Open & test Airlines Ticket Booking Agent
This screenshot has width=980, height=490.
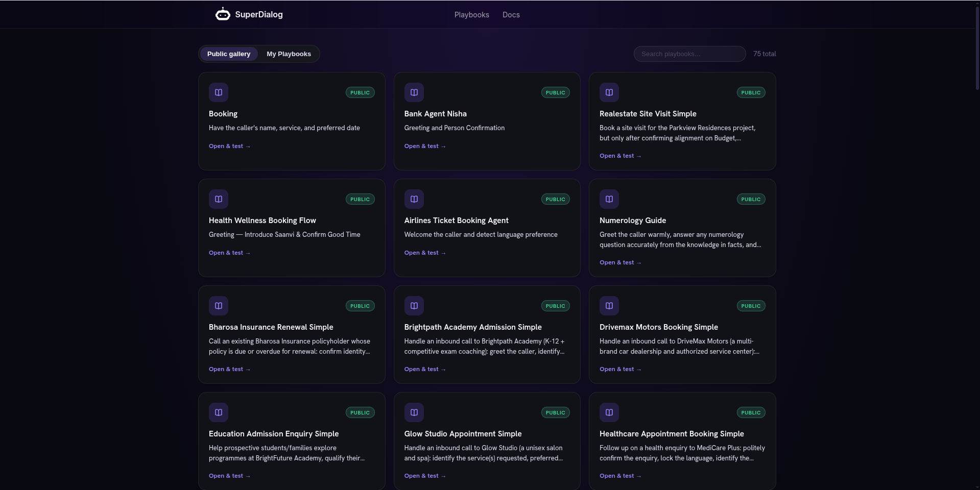[425, 253]
